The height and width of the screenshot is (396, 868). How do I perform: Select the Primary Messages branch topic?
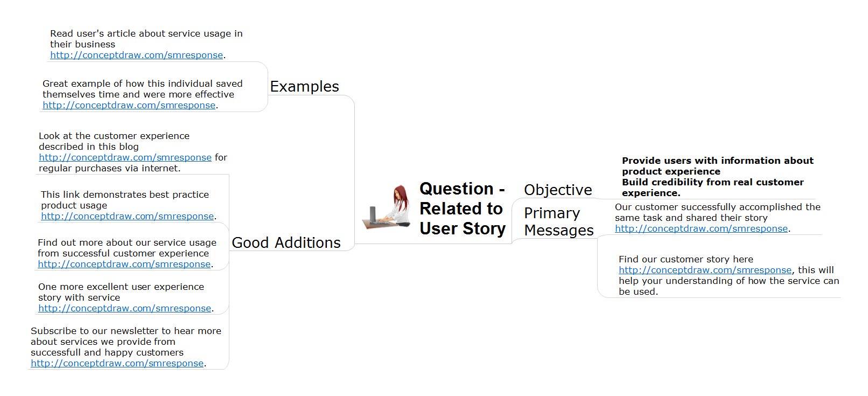click(558, 221)
